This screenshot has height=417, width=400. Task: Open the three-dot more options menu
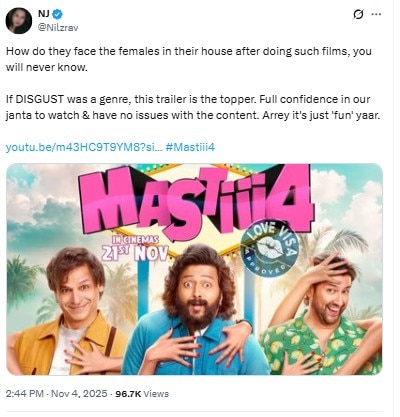click(x=376, y=14)
